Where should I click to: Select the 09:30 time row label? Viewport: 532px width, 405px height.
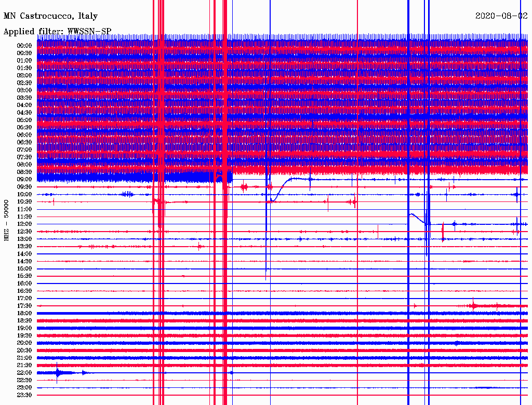[x=24, y=187]
